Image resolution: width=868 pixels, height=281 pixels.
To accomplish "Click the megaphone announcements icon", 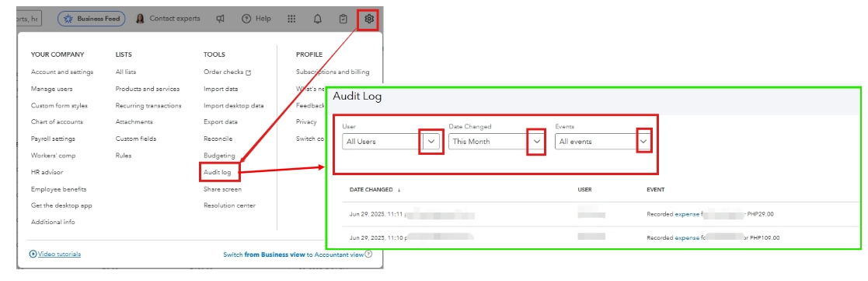I will 221,19.
